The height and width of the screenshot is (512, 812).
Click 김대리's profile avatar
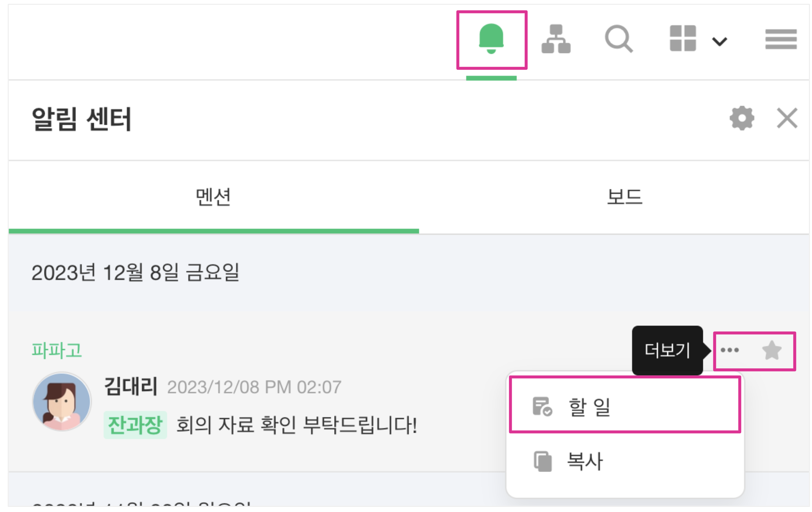coord(62,402)
